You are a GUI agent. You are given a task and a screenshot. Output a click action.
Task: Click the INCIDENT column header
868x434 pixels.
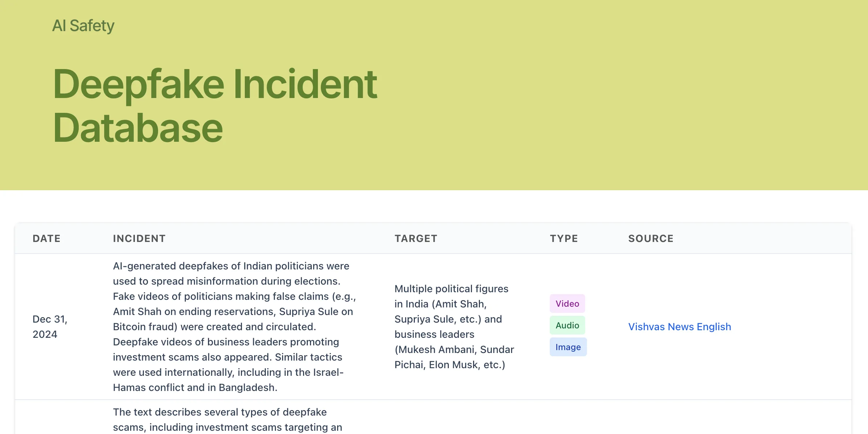[x=139, y=238]
